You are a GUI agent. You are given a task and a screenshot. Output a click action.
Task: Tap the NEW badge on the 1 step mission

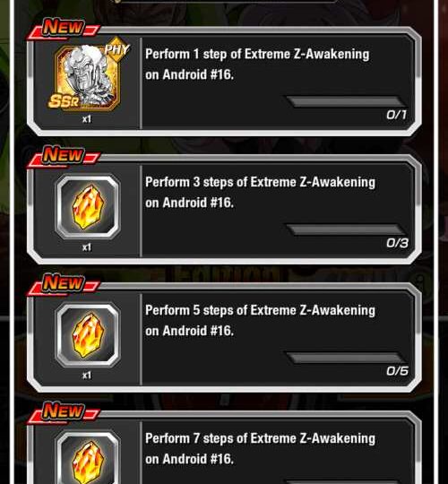click(64, 28)
